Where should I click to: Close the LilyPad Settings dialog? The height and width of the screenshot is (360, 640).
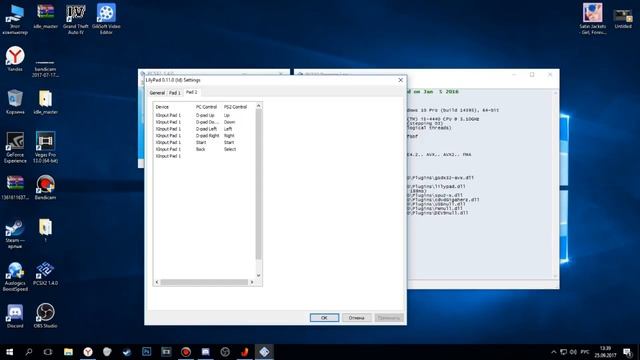tap(400, 80)
